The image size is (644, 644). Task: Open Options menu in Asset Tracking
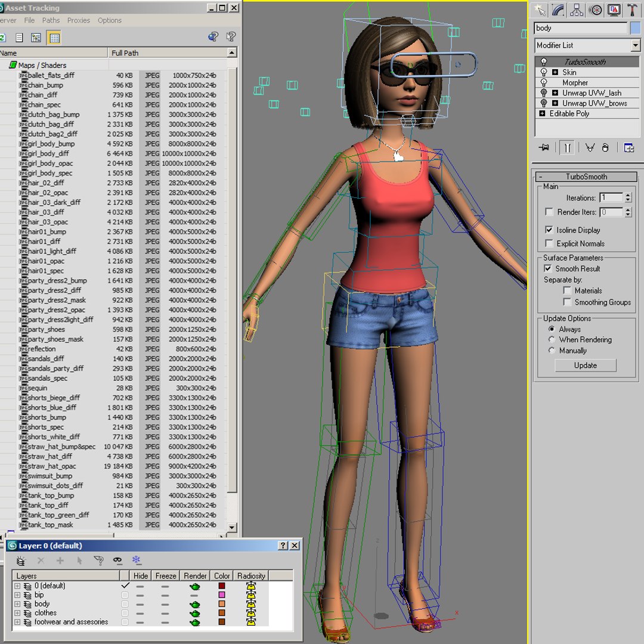coord(109,20)
